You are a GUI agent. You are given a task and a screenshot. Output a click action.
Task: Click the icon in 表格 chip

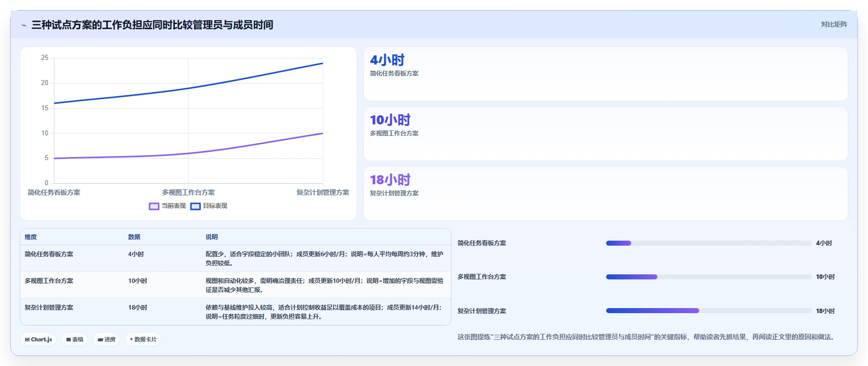69,340
